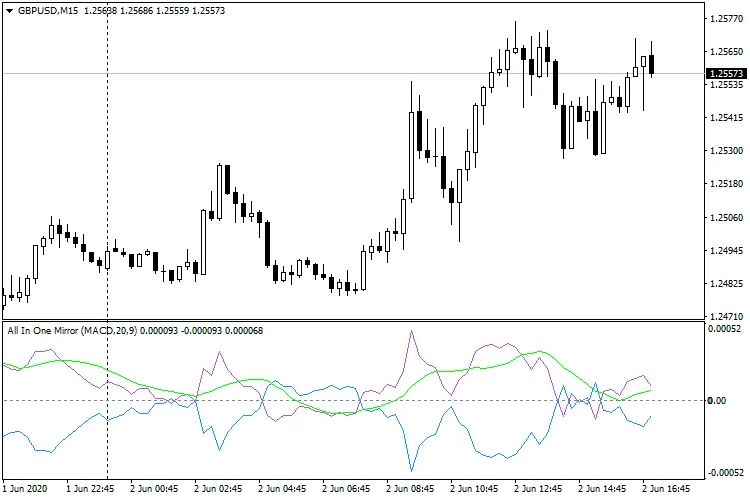Click the time label 2 Jun 00:45
Screen dimensions: 750x500
click(154, 489)
